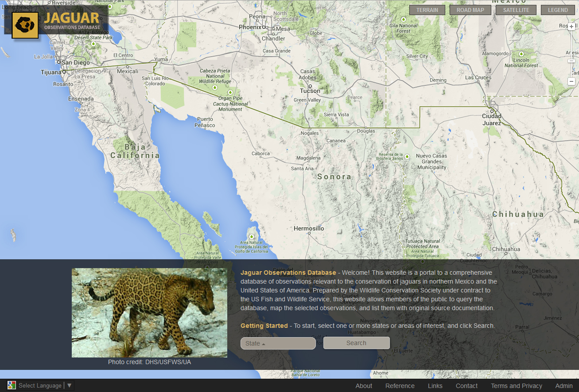Click the Gila National Forest park icon
Viewport: 579px width, 392px height.
pyautogui.click(x=404, y=19)
